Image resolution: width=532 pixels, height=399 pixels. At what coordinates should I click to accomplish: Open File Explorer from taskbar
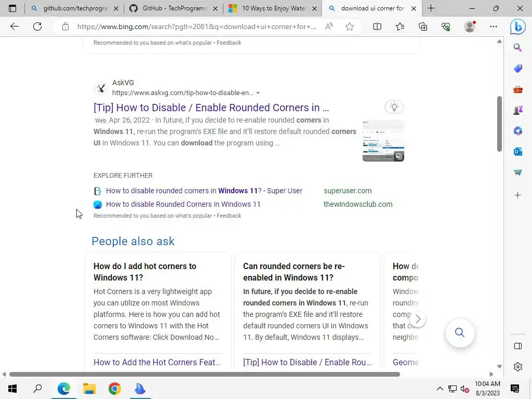click(x=89, y=389)
